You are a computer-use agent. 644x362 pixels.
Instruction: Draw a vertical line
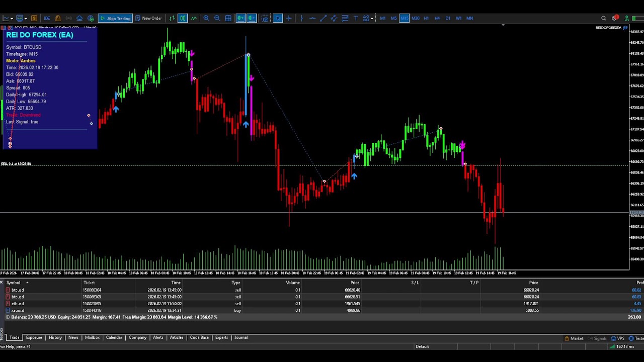click(x=301, y=18)
